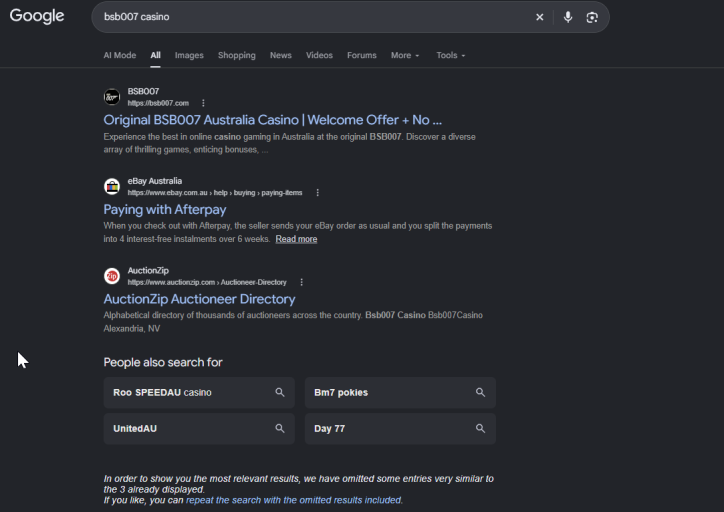The height and width of the screenshot is (512, 724).
Task: Open three-dot menu for eBay Australia result
Action: coord(317,193)
